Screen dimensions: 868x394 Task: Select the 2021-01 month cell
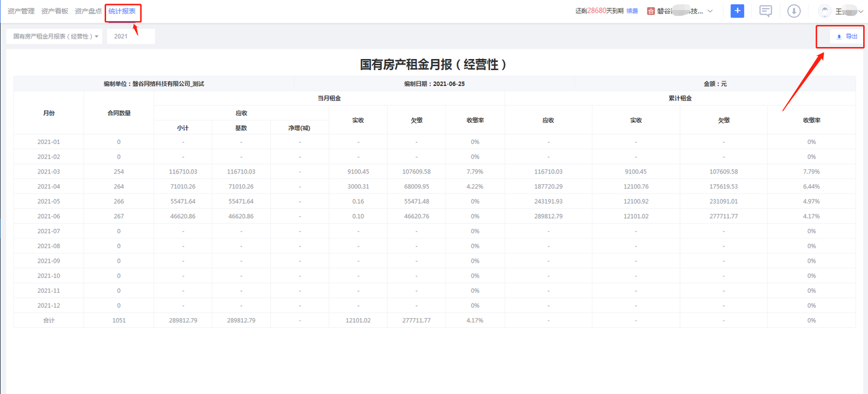pos(49,142)
